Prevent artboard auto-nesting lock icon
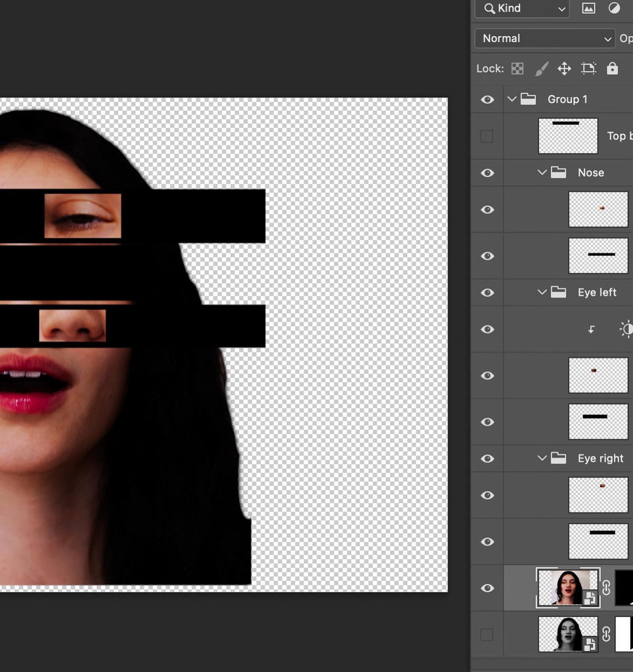 pyautogui.click(x=588, y=68)
